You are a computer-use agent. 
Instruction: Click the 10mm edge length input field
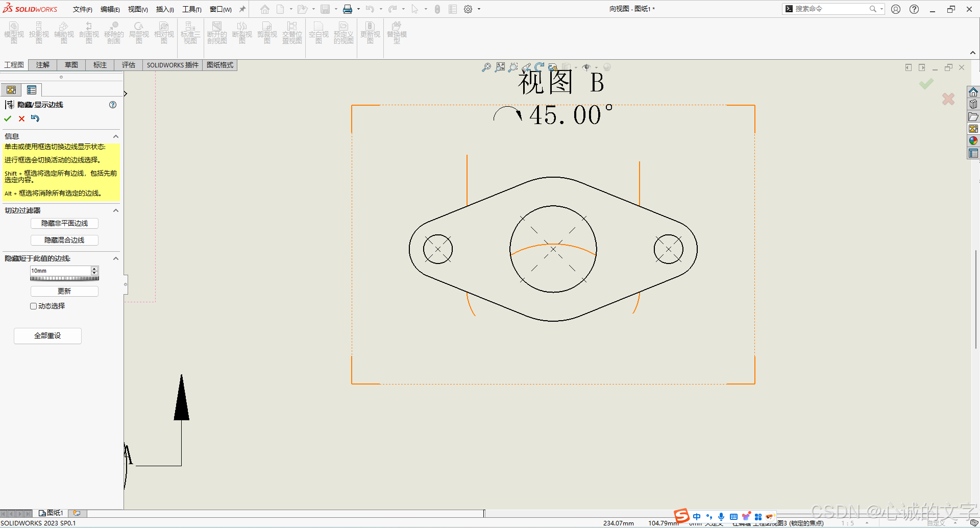point(60,271)
